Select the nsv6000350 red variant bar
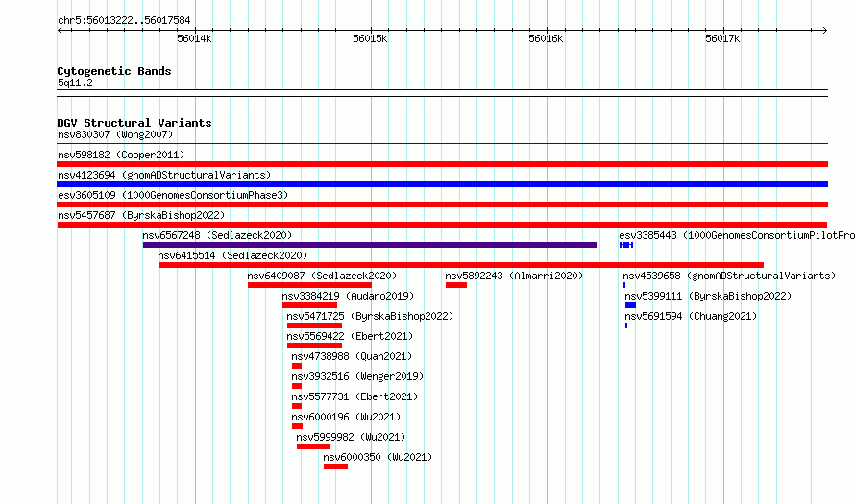The image size is (855, 504). (335, 467)
